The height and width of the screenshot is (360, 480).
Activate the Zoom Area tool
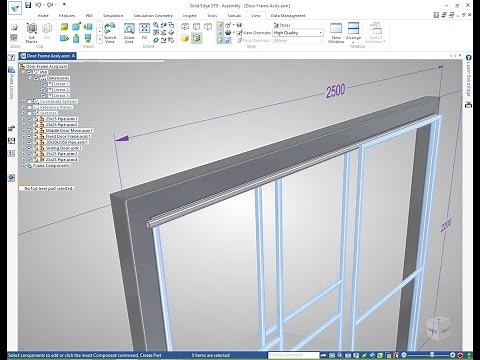[x=129, y=33]
